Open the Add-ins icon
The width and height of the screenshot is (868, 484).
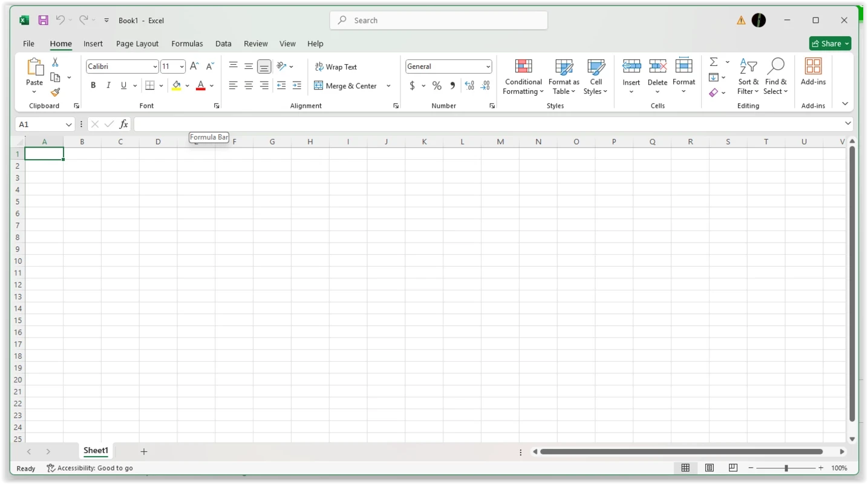pyautogui.click(x=813, y=72)
